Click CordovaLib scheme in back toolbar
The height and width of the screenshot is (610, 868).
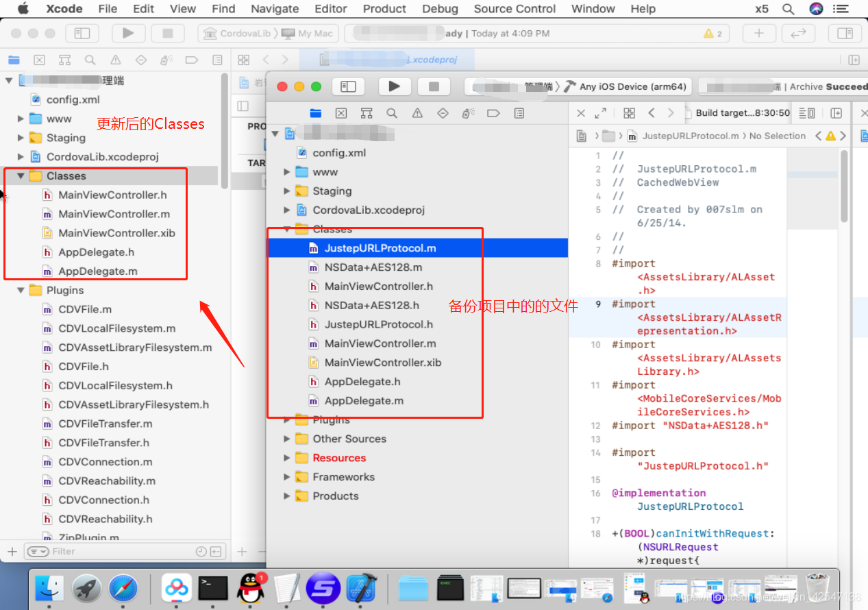[244, 34]
